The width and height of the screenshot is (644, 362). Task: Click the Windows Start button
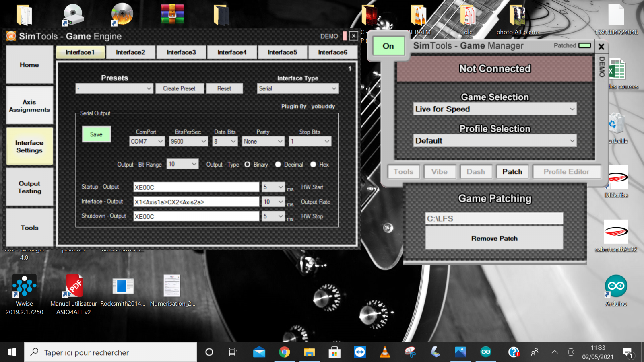point(12,352)
